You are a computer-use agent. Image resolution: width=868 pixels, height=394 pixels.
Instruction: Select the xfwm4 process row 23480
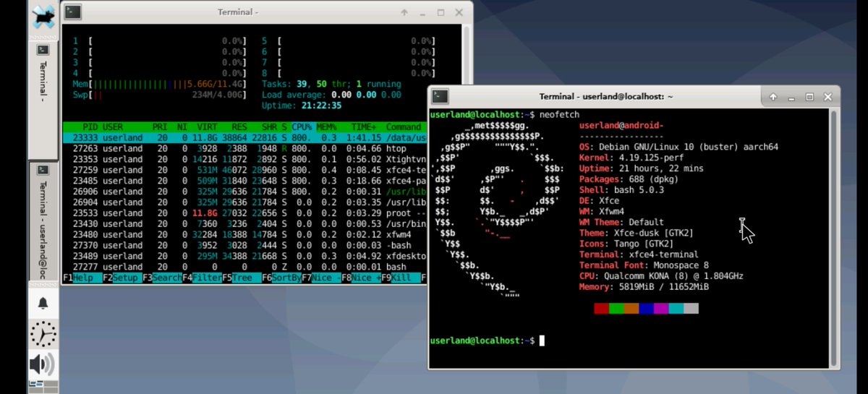tap(245, 234)
